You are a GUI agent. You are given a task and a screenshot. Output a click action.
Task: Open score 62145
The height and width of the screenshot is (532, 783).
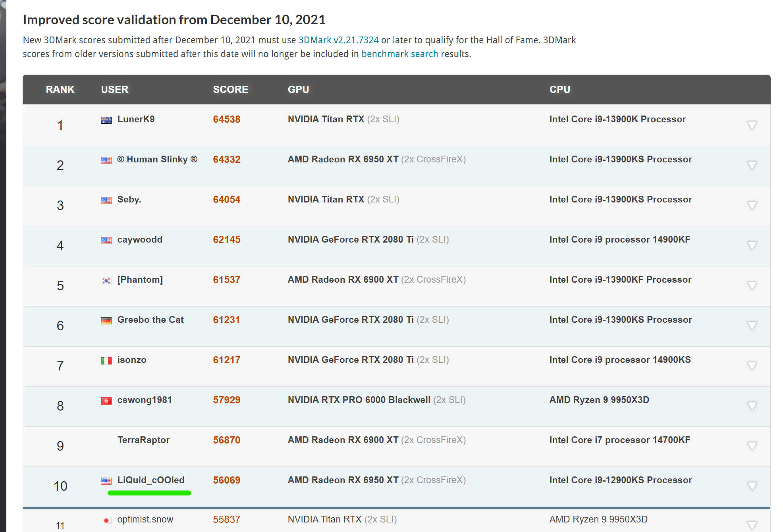[227, 239]
